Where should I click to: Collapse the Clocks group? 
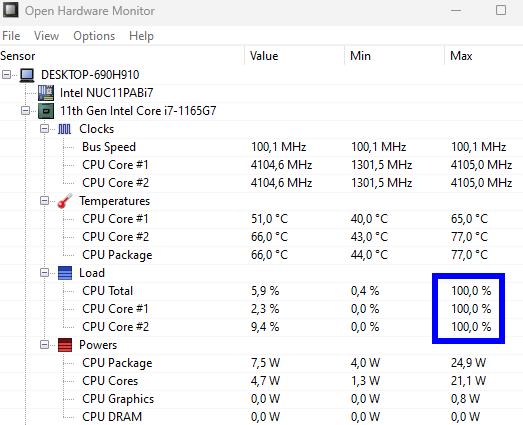[44, 128]
